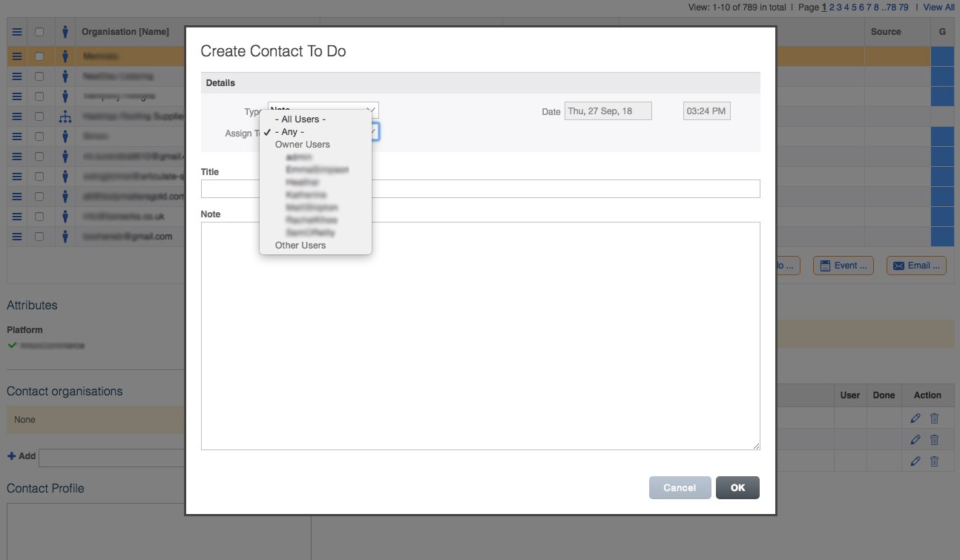The image size is (960, 560).
Task: Grab the Note textarea resize handle
Action: [756, 445]
